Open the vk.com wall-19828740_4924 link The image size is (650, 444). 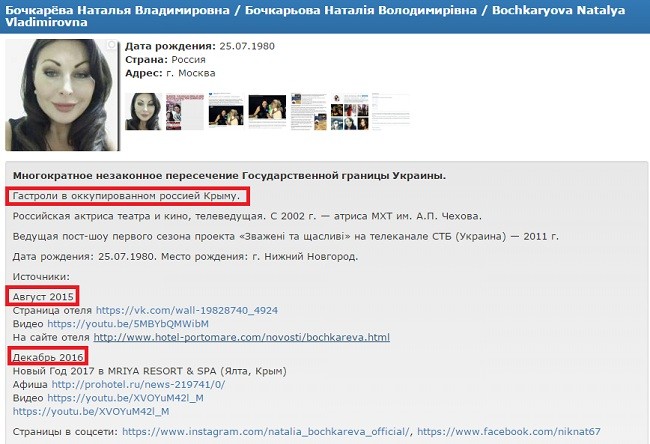tap(187, 310)
